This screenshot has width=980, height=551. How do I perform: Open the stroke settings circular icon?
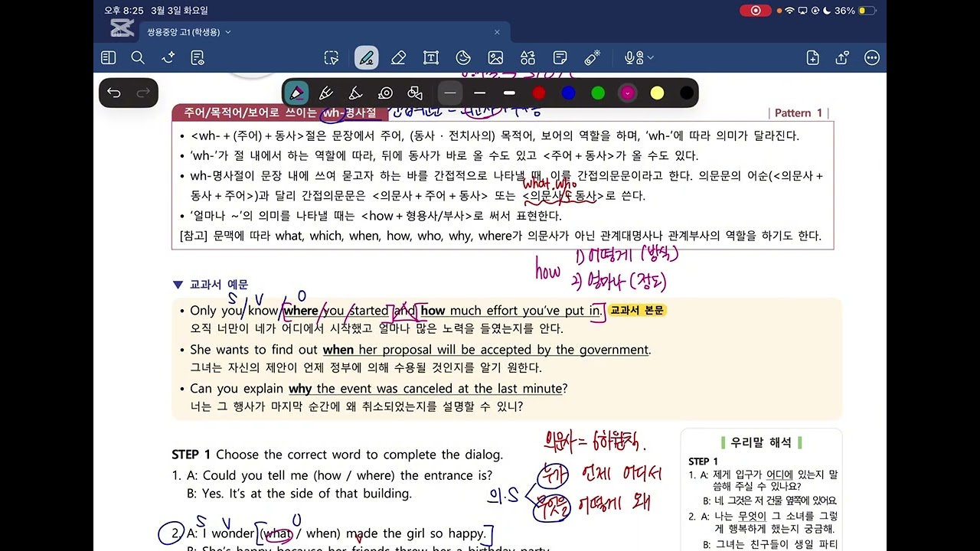click(386, 93)
